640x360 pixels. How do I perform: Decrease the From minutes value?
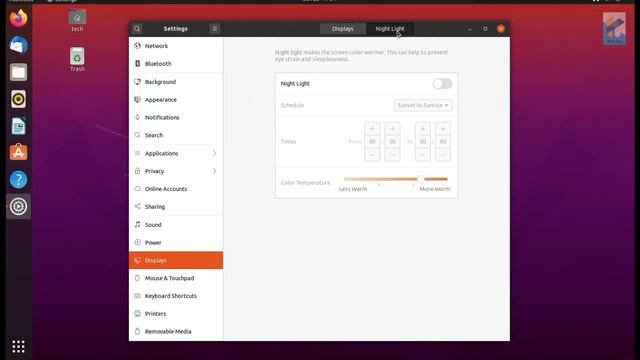392,155
